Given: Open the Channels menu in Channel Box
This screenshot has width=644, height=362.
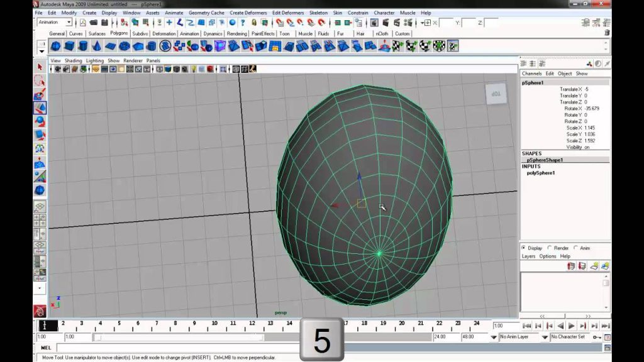Looking at the screenshot, I should click(x=531, y=74).
